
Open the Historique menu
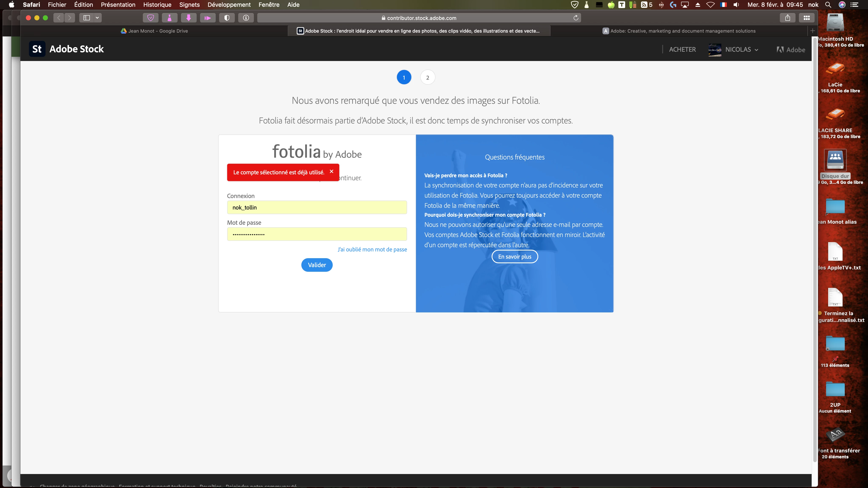[157, 5]
